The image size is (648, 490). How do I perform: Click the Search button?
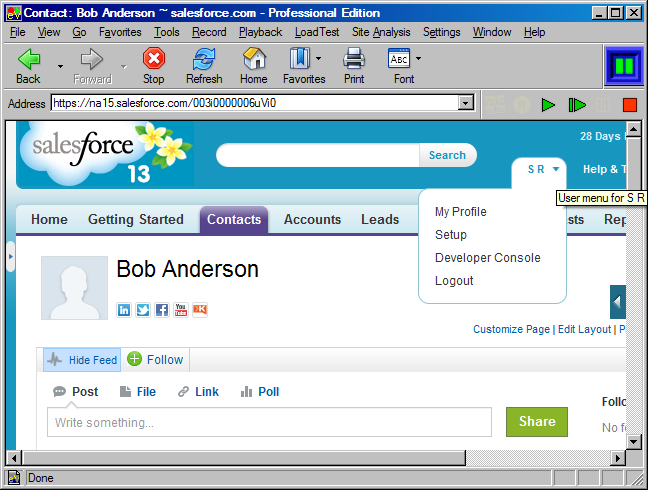click(447, 155)
